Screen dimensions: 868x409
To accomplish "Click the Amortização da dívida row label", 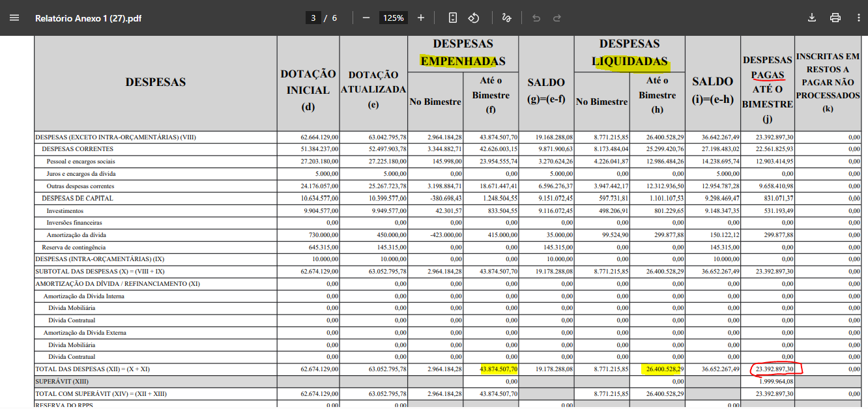I will (76, 234).
